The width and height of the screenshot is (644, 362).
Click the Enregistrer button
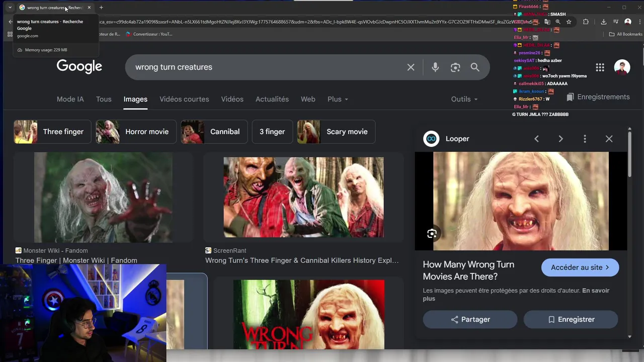[x=571, y=320]
